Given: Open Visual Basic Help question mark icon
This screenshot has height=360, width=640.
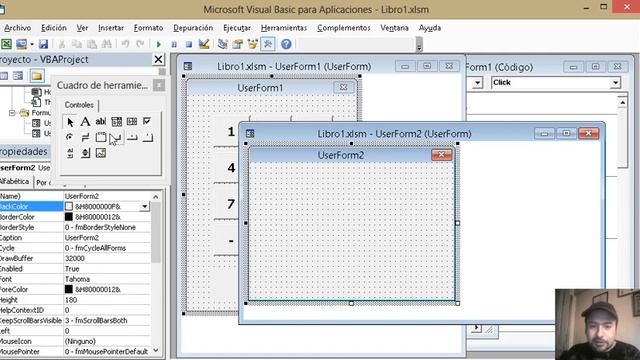Looking at the screenshot, I should pyautogui.click(x=286, y=44).
